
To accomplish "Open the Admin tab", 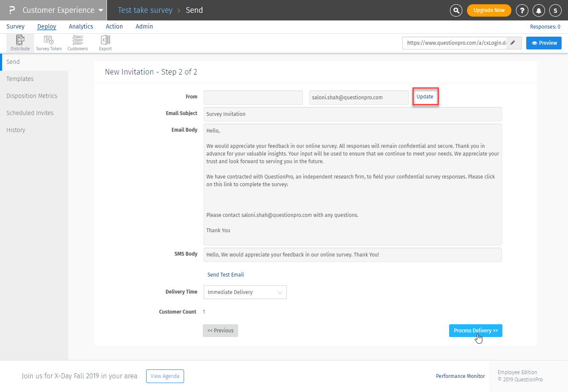I will click(144, 26).
